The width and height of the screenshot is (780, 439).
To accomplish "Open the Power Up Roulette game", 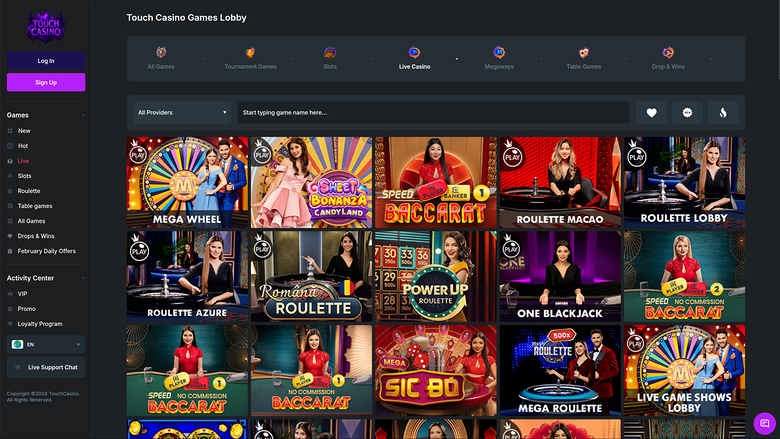I will click(x=436, y=276).
